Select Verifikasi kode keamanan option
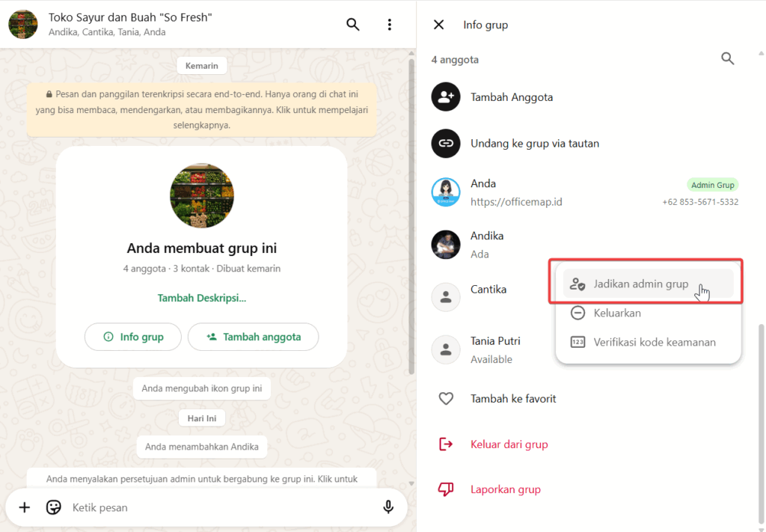The height and width of the screenshot is (532, 766). [654, 342]
